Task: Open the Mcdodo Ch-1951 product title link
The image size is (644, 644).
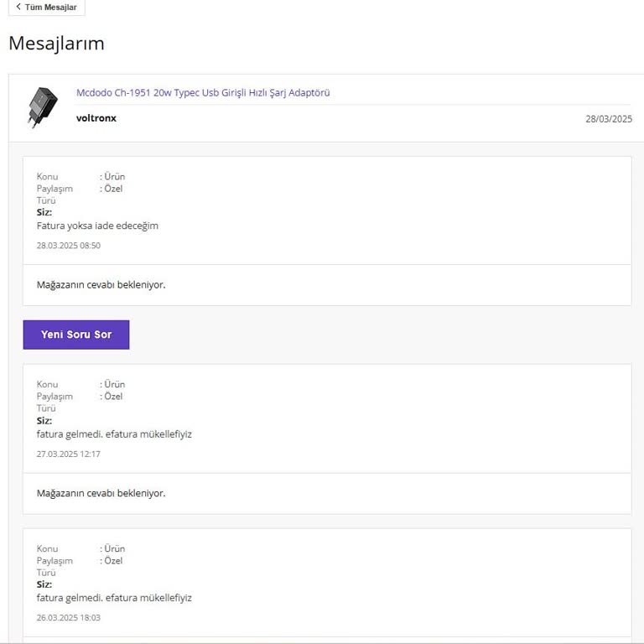Action: point(203,93)
